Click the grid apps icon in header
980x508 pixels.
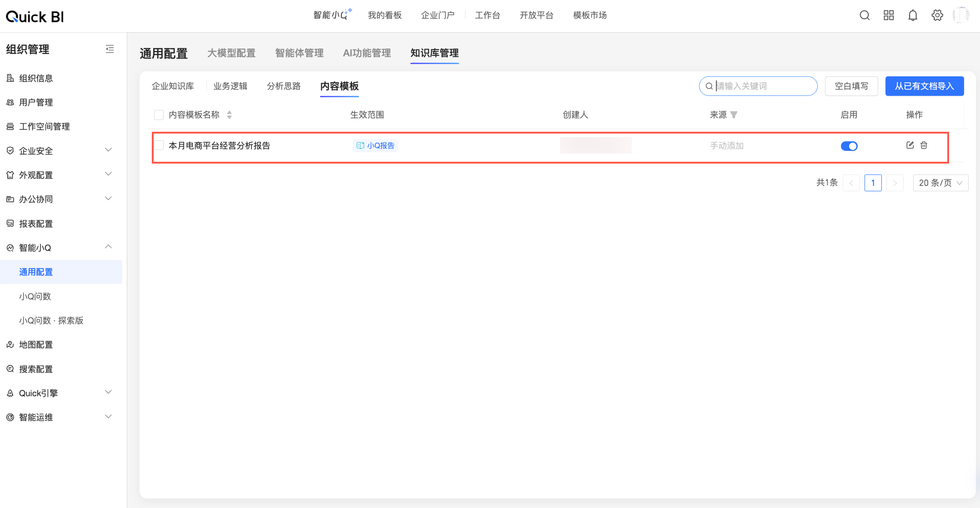point(888,15)
